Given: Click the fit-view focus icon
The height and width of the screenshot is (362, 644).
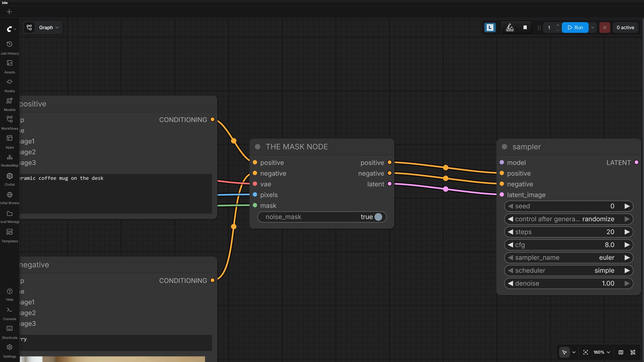Looking at the screenshot, I should tap(585, 352).
